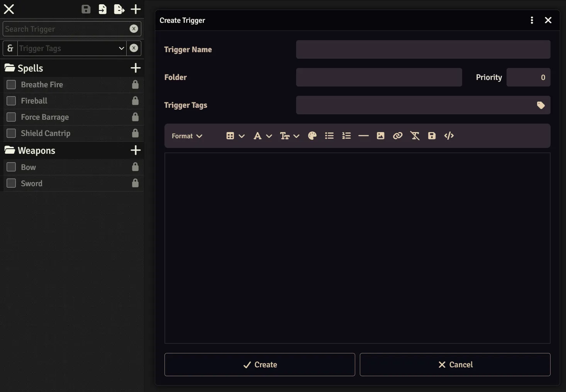Click the lock icon for Breathe Fire

tap(135, 84)
